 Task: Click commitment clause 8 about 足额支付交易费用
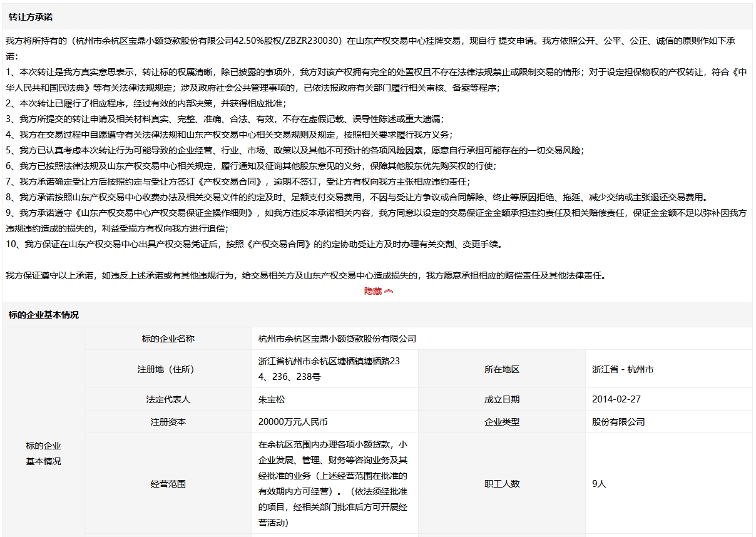click(356, 197)
